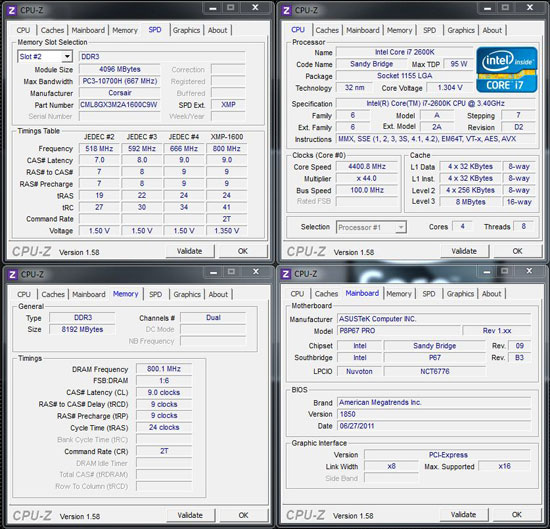Click Core Voltage value 1.304 V
550x529 pixels.
coord(450,88)
